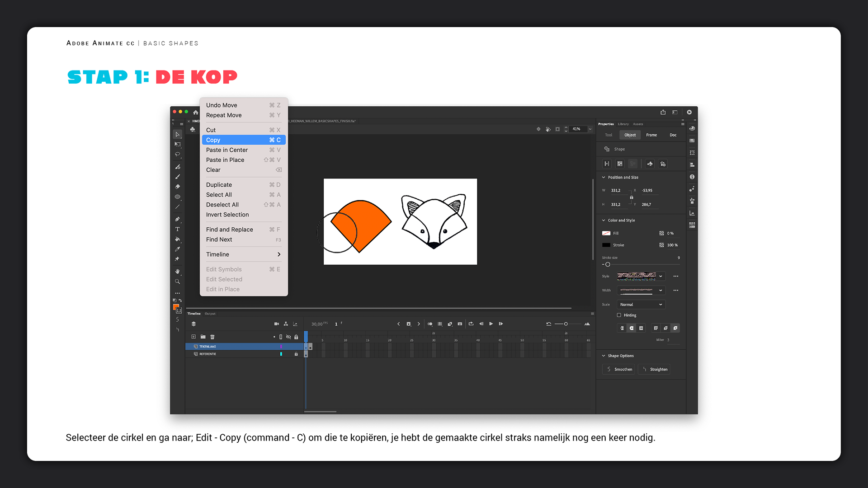Switch to the Frame properties tab
The image size is (868, 488).
coord(651,135)
